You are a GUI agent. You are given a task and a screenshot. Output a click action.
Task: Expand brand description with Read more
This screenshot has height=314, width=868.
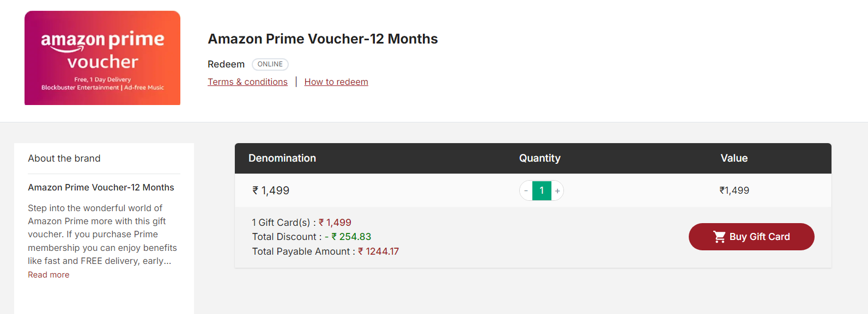click(48, 275)
